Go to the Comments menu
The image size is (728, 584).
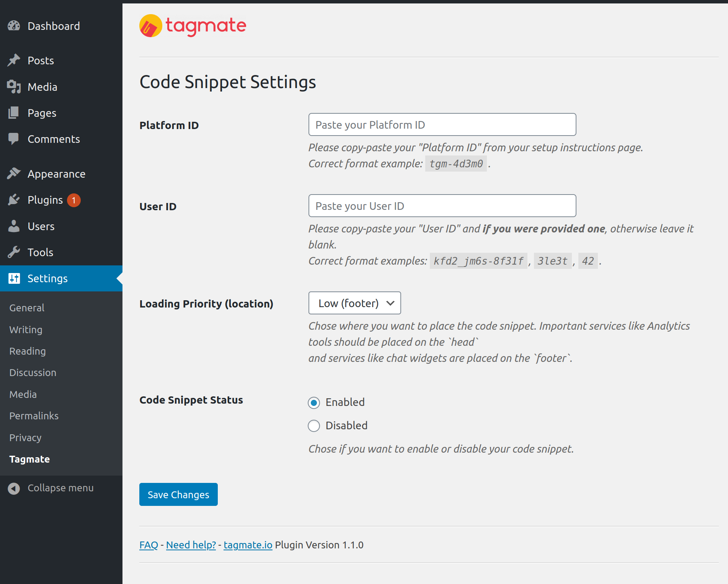[61, 139]
